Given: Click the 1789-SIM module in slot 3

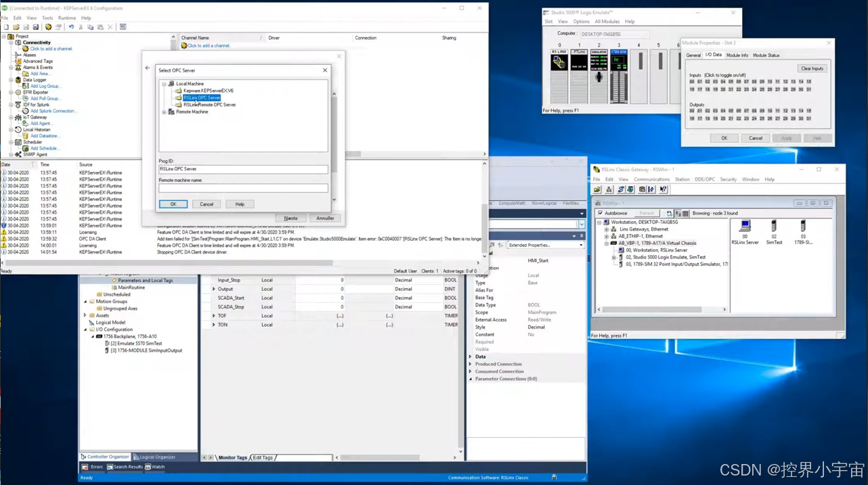Looking at the screenshot, I should point(619,76).
